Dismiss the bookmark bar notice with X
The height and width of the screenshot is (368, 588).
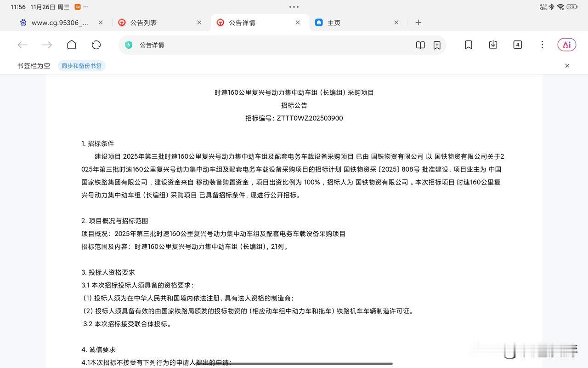coord(567,65)
